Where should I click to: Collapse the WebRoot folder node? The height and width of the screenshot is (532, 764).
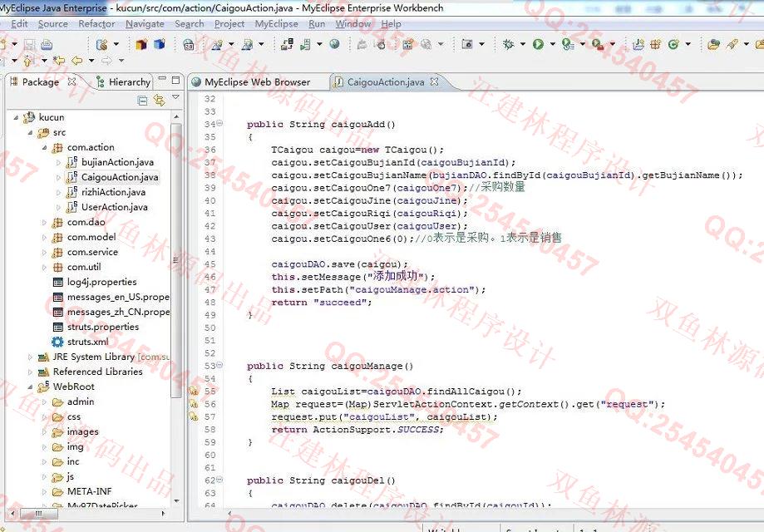pyautogui.click(x=30, y=387)
